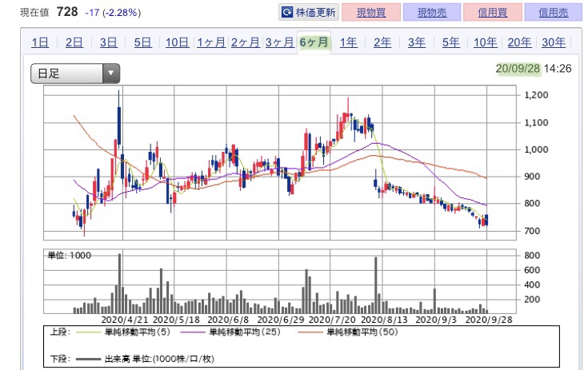Open the 現物買 order link
The width and height of the screenshot is (588, 370).
coord(371,12)
